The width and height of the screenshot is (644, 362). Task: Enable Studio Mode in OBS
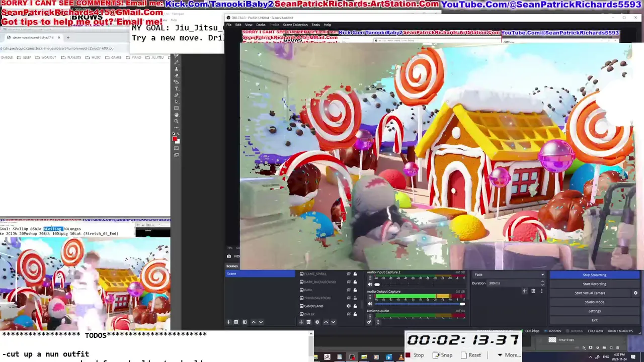tap(595, 302)
